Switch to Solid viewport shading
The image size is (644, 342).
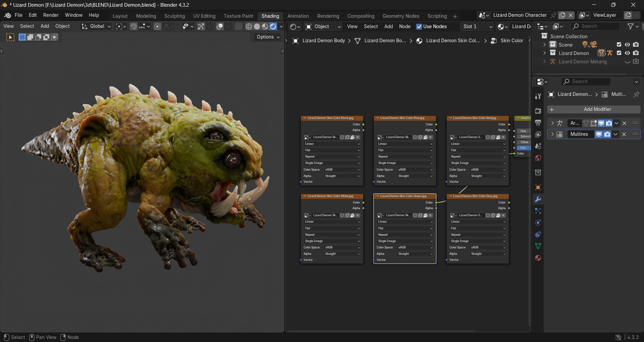(x=257, y=26)
